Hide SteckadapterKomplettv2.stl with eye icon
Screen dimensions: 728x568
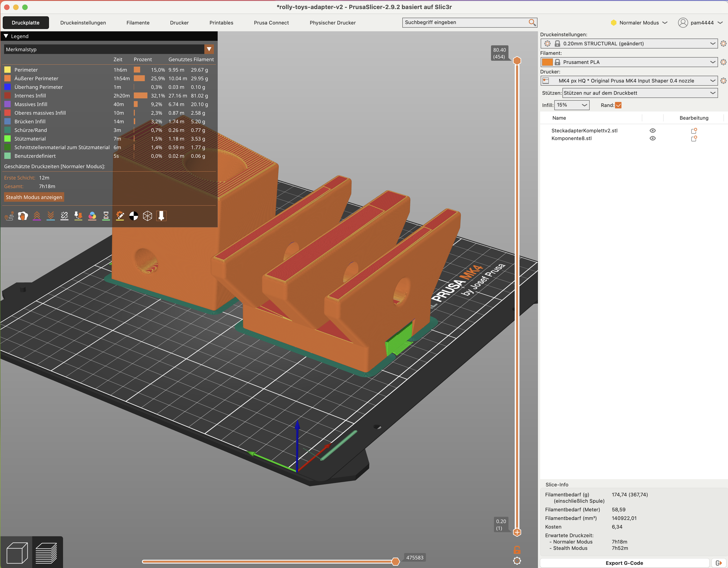click(x=653, y=131)
